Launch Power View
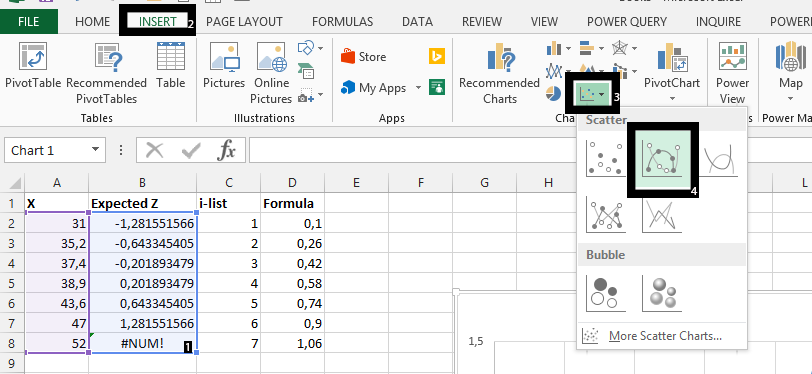812x374 pixels. pos(732,74)
